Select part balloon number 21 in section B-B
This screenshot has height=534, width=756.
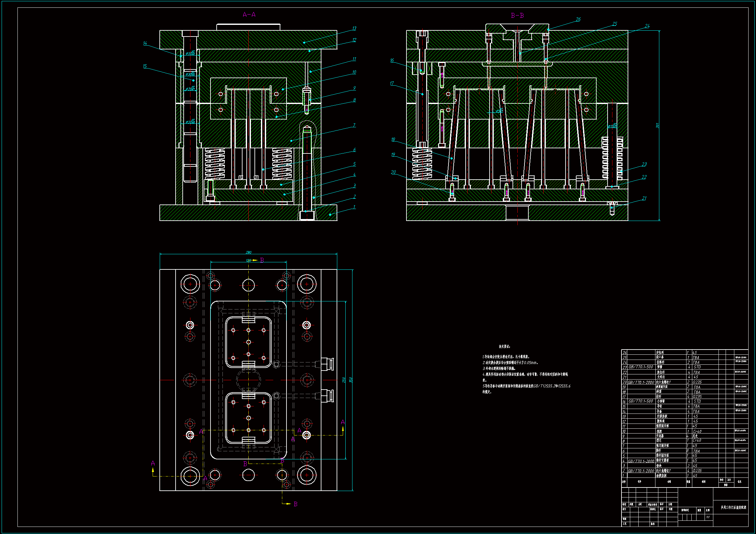click(x=644, y=198)
